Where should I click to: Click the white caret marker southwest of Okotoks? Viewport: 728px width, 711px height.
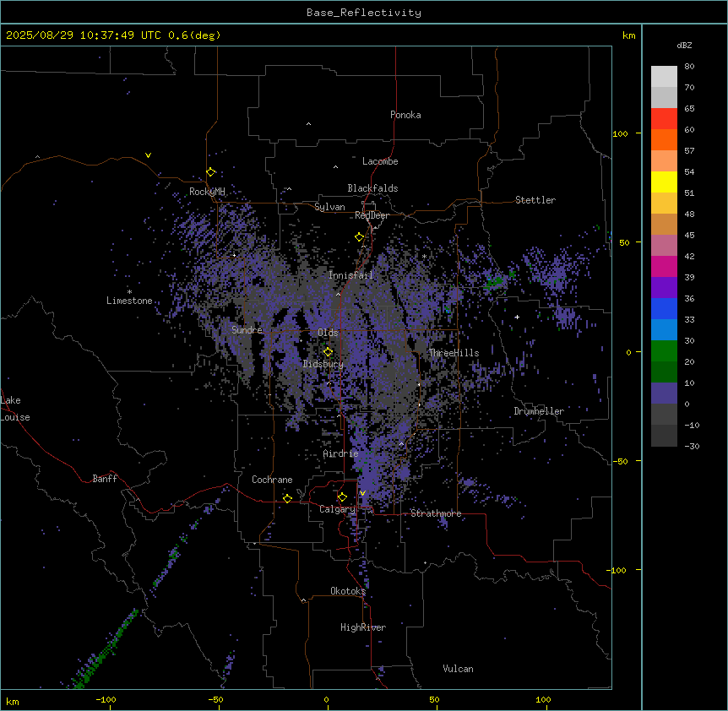coord(304,600)
